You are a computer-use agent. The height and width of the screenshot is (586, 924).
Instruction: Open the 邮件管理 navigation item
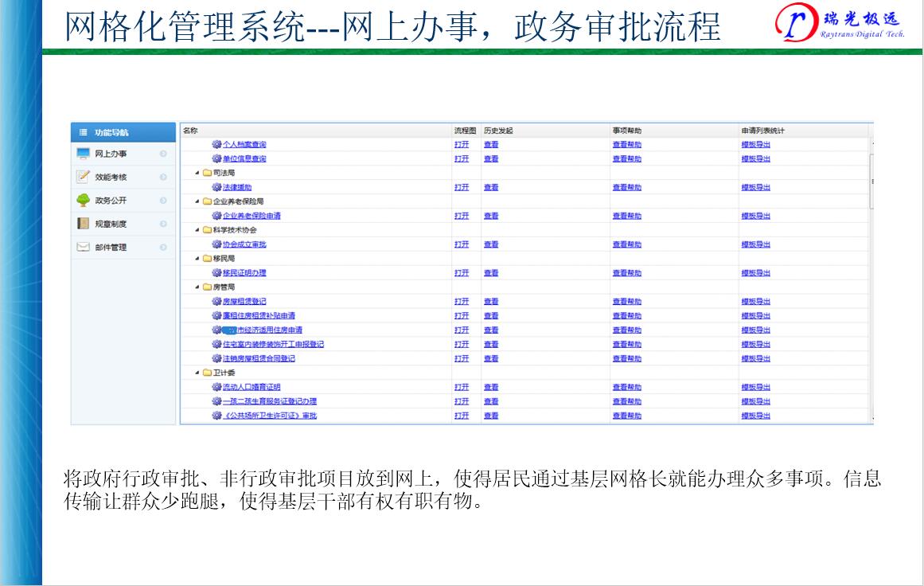pyautogui.click(x=111, y=247)
